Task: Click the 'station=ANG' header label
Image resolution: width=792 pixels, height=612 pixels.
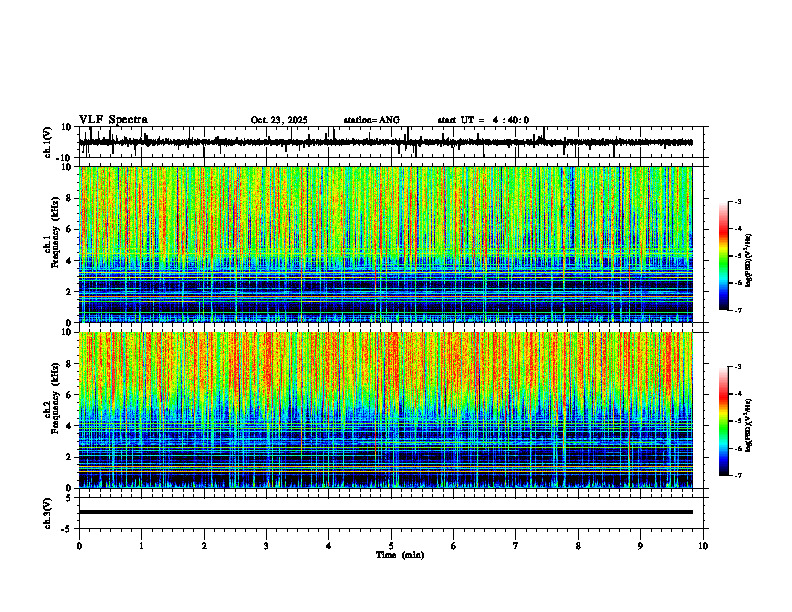Action: [x=371, y=120]
